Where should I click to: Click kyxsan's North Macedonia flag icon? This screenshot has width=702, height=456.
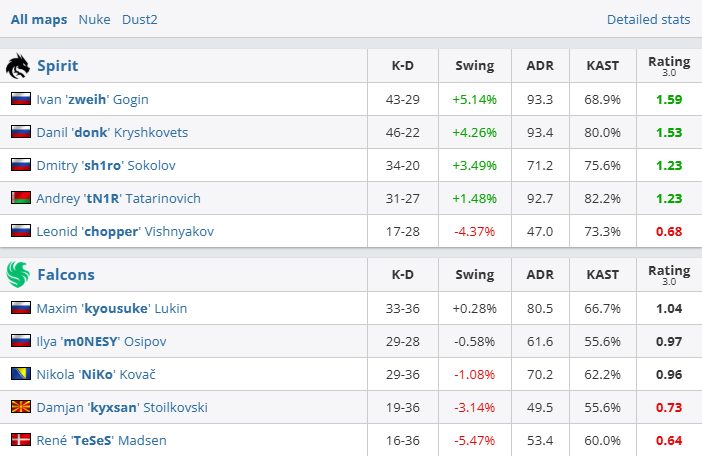(20, 407)
